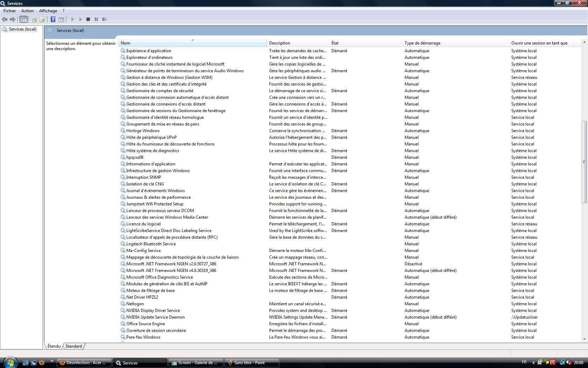This screenshot has width=588, height=368.
Task: Expand the Quick Launch overflow chevron
Action: (52, 361)
